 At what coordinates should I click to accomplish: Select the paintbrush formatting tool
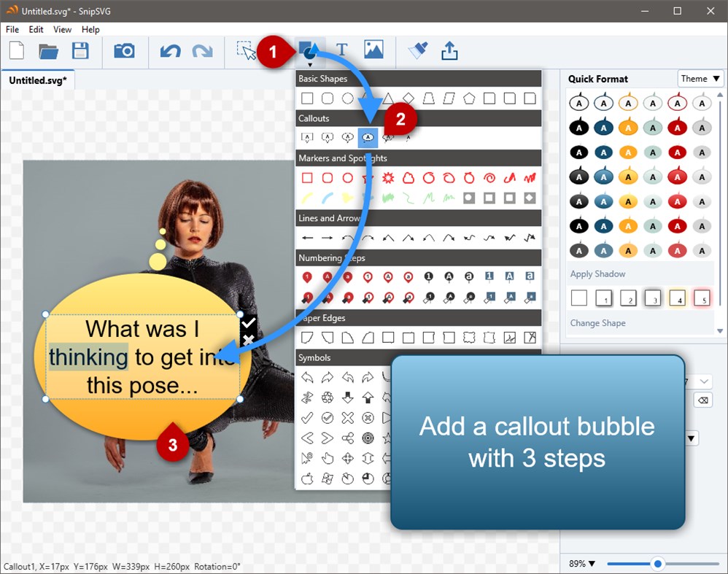point(417,51)
